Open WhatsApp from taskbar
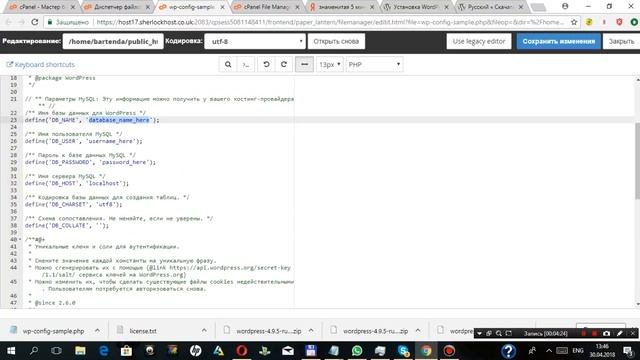This screenshot has width=640, height=360. 357,351
